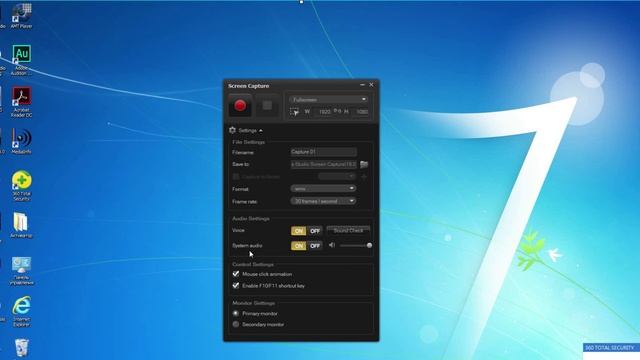The width and height of the screenshot is (640, 360).
Task: Open the Fullscreen capture mode dropdown
Action: [x=328, y=100]
